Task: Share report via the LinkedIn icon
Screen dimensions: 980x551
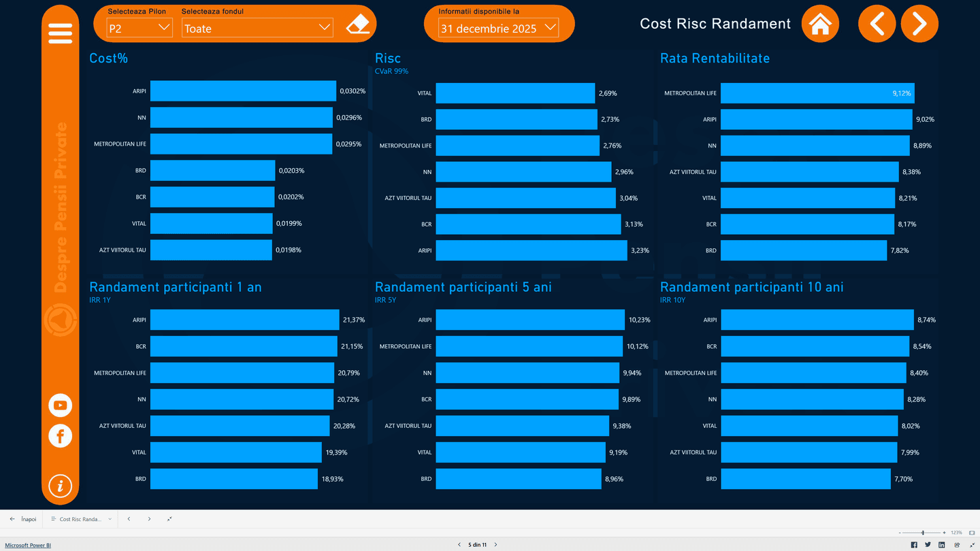Action: 942,545
